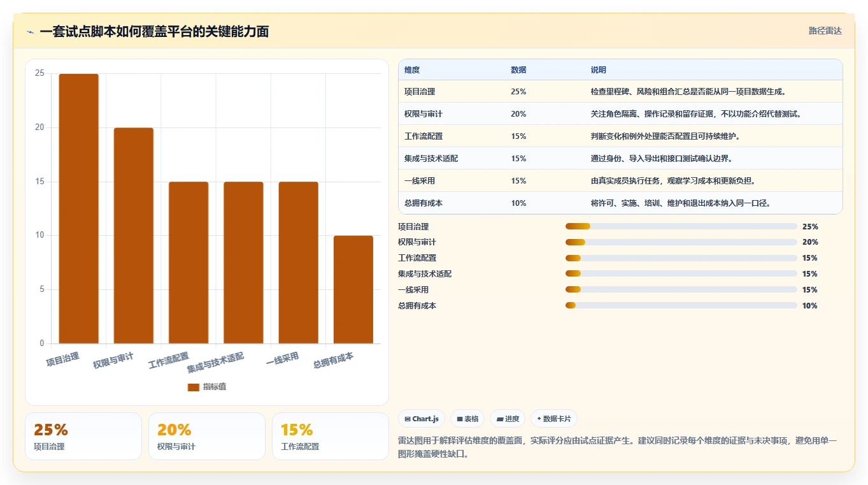
Task: Click the 工作流配置 progress bar
Action: 681,258
